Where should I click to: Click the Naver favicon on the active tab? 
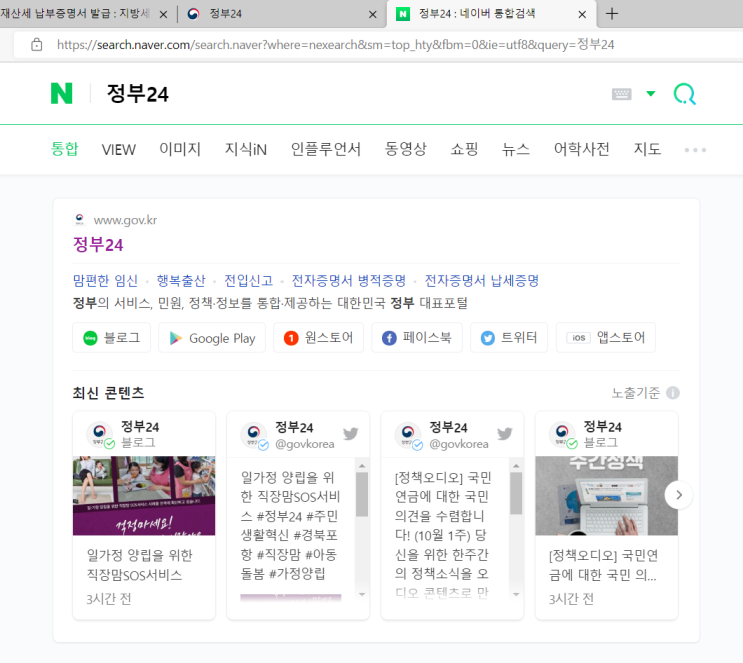click(403, 14)
